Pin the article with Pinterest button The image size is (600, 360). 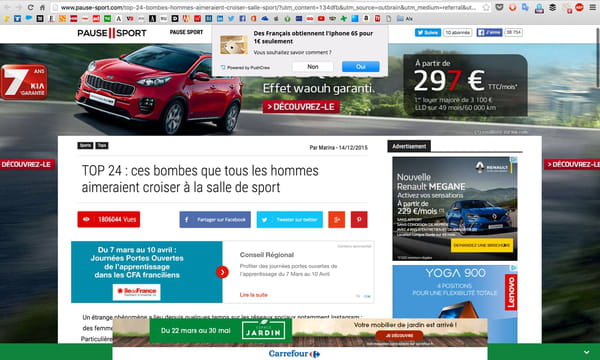(359, 220)
